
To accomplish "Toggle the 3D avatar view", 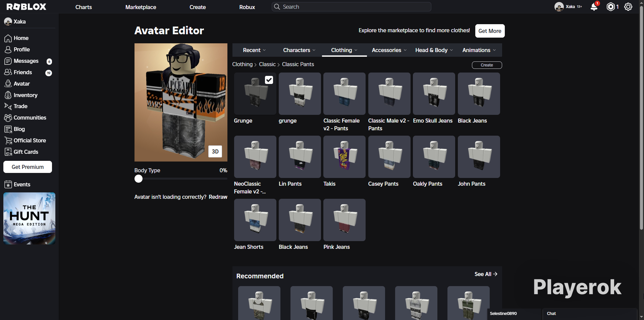I will (x=215, y=151).
